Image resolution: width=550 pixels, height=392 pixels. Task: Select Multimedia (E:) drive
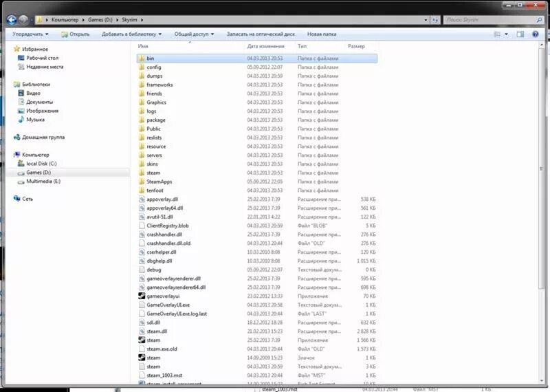[x=43, y=181]
